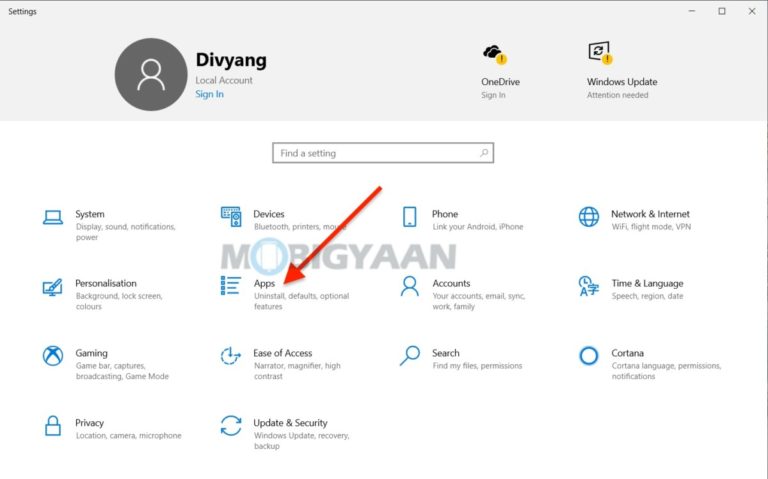Click the Divyang user name
The width and height of the screenshot is (768, 479).
[231, 60]
